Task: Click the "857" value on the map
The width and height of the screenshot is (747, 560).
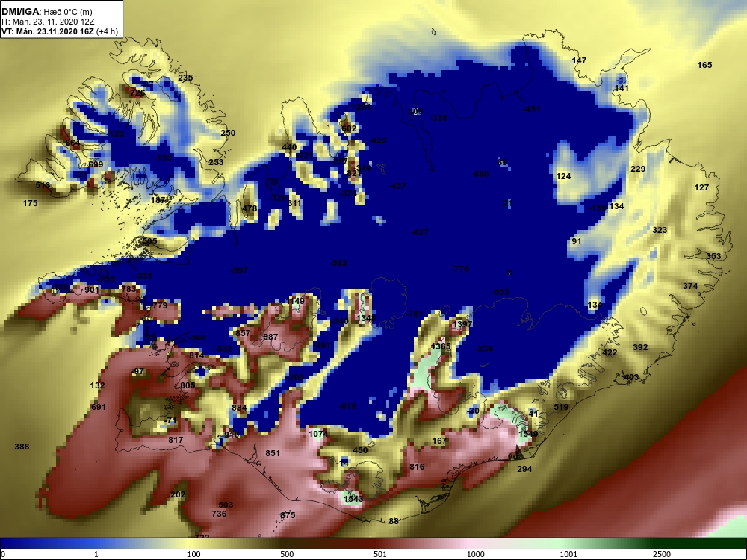Action: 243,333
